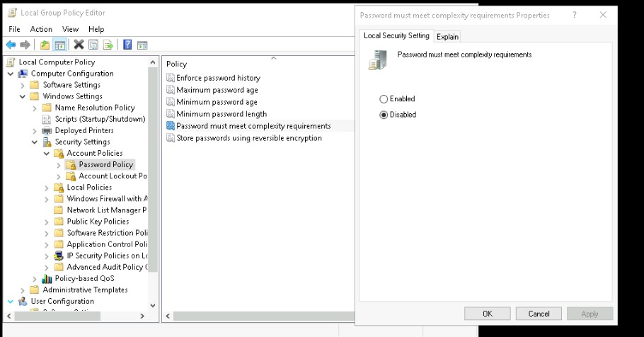The height and width of the screenshot is (337, 644).
Task: Select the Account Lockout Policy tree item
Action: tap(113, 176)
